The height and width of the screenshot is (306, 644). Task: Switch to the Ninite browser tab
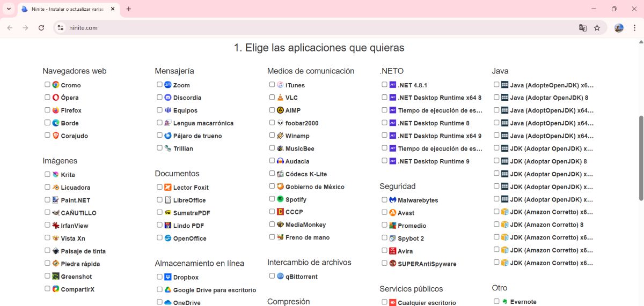pos(68,9)
